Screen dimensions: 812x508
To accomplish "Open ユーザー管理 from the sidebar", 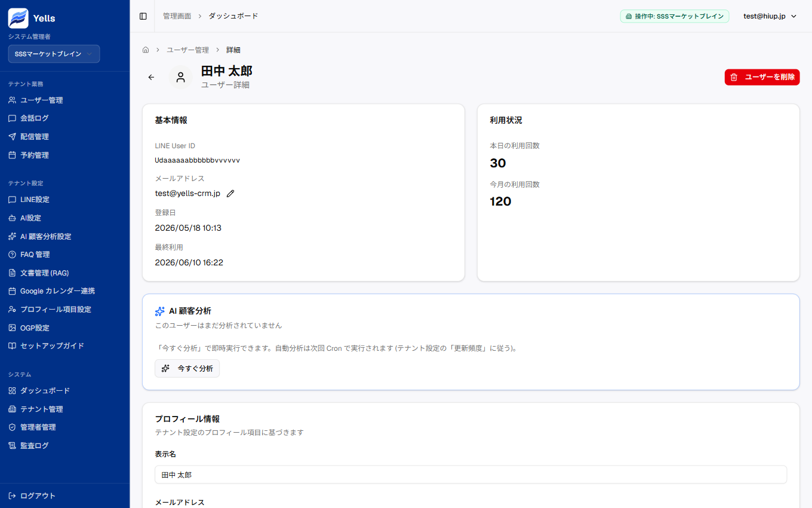I will pos(64,100).
